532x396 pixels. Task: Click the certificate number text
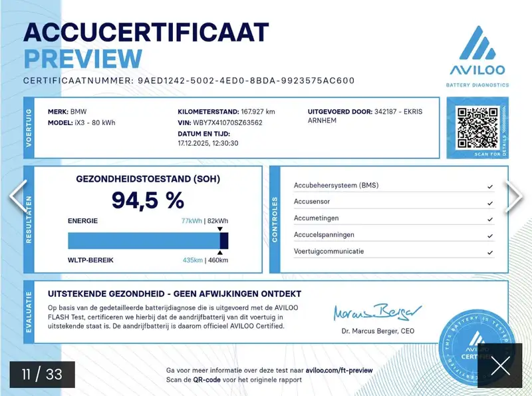click(246, 81)
